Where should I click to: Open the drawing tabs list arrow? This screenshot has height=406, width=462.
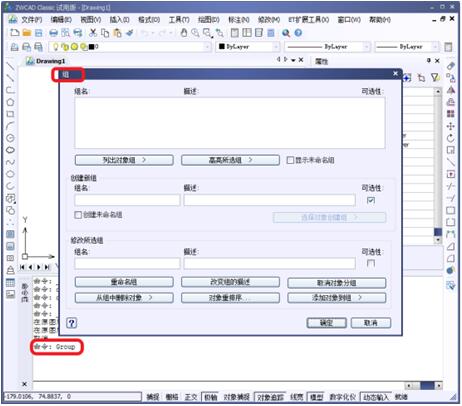tap(293, 60)
